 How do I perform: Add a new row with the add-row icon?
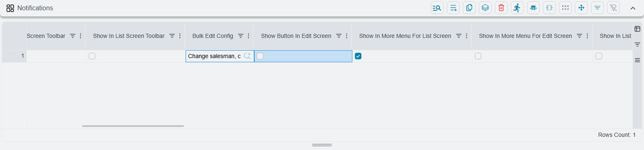pyautogui.click(x=453, y=8)
